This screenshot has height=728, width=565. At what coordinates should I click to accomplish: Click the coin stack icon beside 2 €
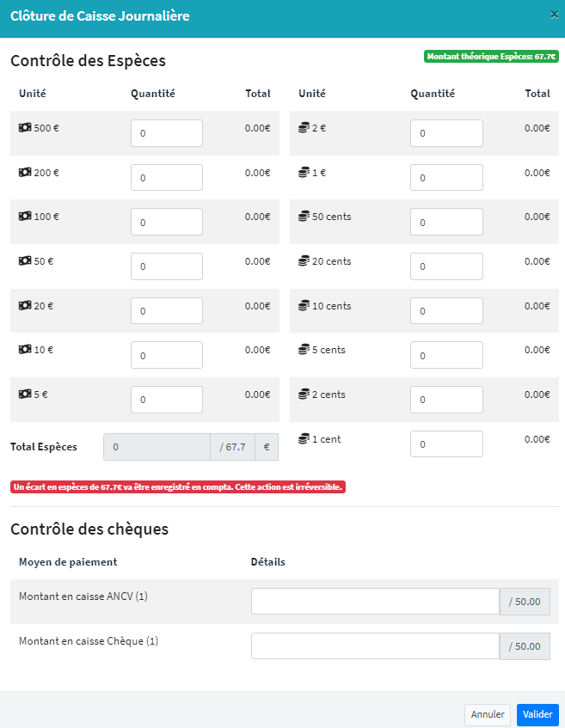304,128
